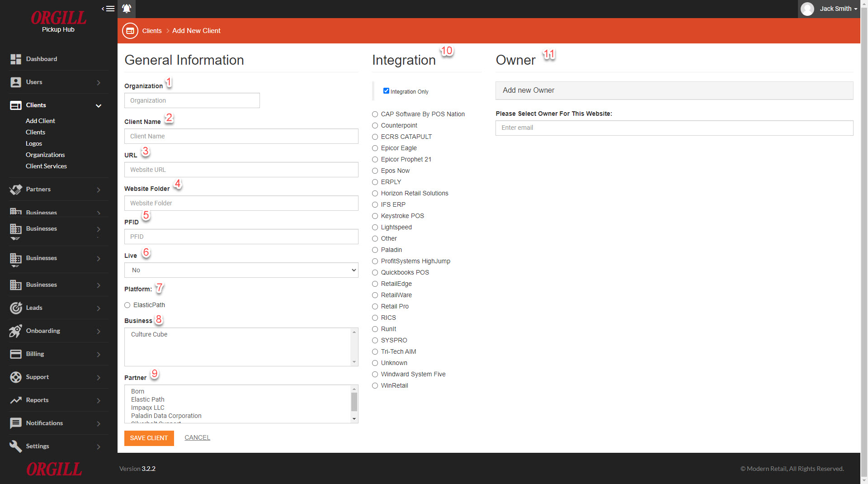The width and height of the screenshot is (868, 484).
Task: Select the Counterpoint integration option
Action: [375, 126]
